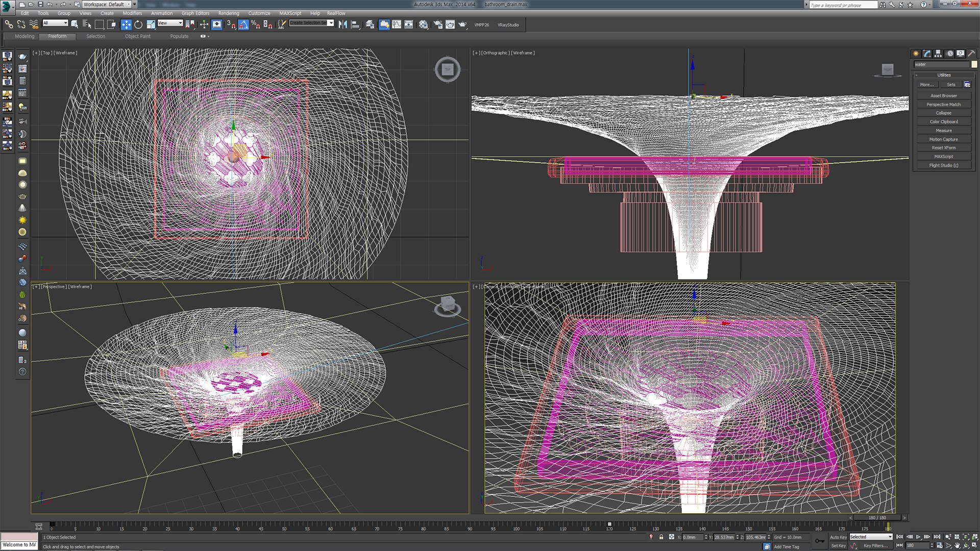Image resolution: width=980 pixels, height=551 pixels.
Task: Expand the Create Selection Set dropdown
Action: point(331,23)
